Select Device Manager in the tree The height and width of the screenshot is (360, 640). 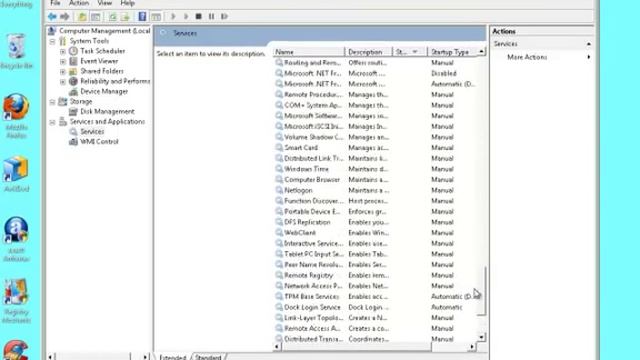pos(104,91)
